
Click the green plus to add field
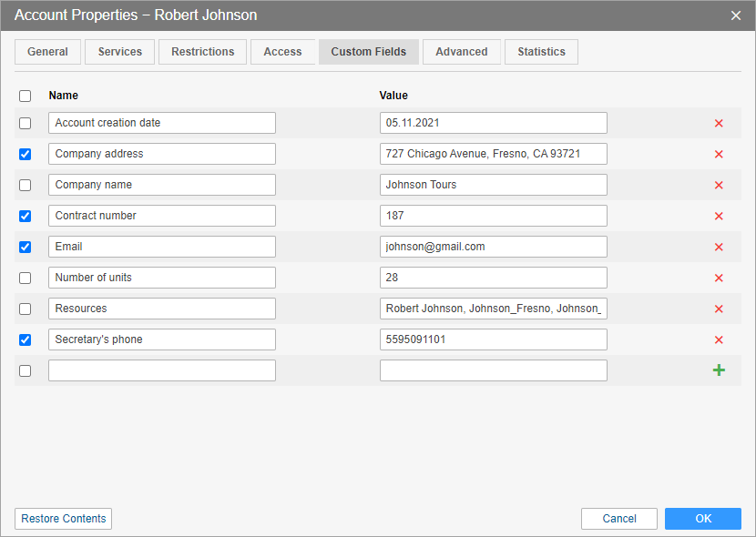719,370
